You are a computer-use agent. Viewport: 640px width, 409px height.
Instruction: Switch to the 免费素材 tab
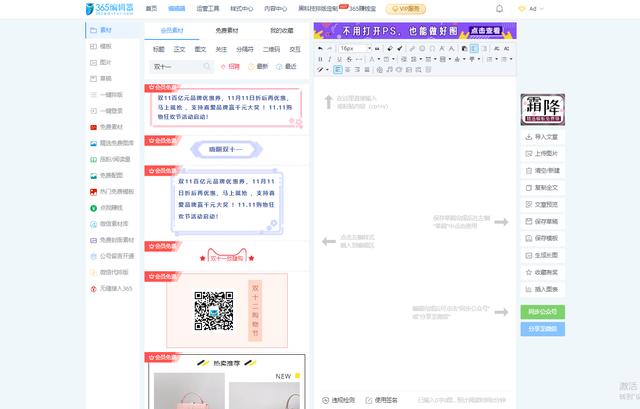[227, 30]
